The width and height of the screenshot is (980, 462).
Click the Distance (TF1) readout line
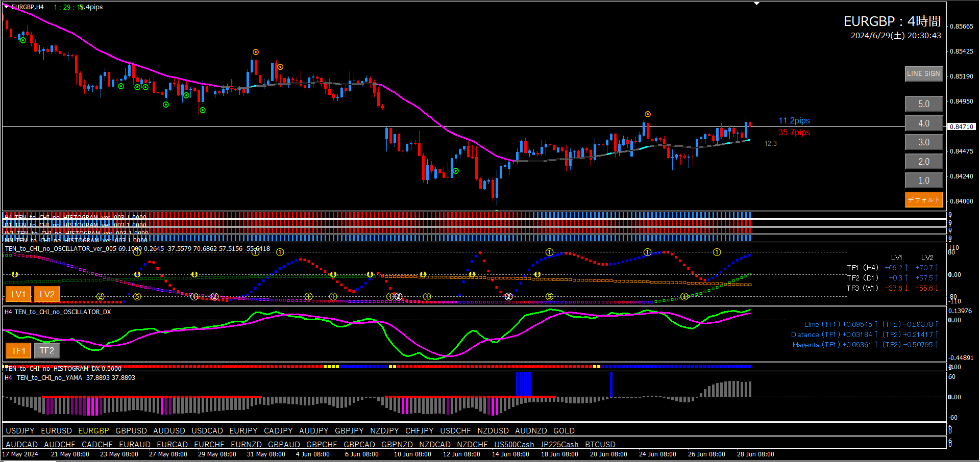pyautogui.click(x=865, y=335)
